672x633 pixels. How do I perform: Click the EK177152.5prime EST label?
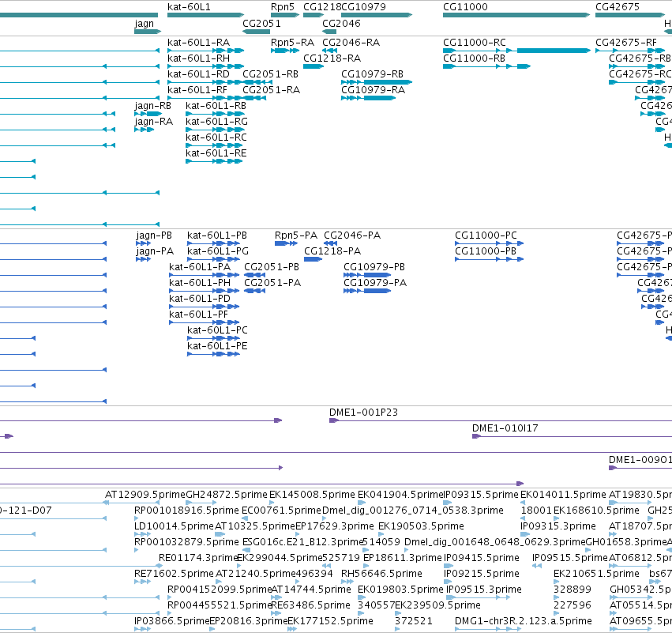pos(330,621)
